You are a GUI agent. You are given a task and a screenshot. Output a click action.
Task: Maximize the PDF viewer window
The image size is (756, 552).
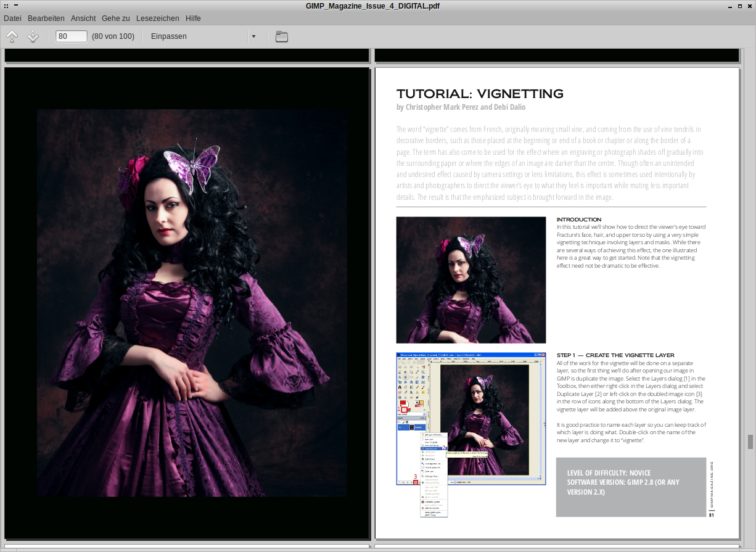(739, 6)
